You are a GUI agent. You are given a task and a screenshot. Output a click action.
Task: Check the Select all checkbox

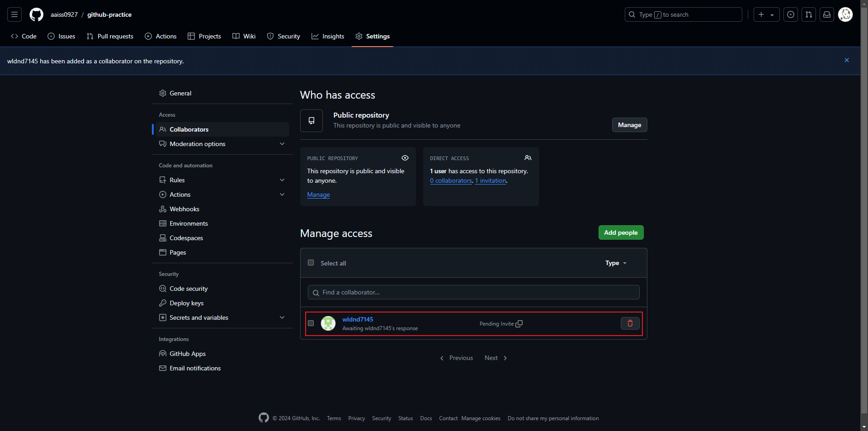tap(311, 263)
